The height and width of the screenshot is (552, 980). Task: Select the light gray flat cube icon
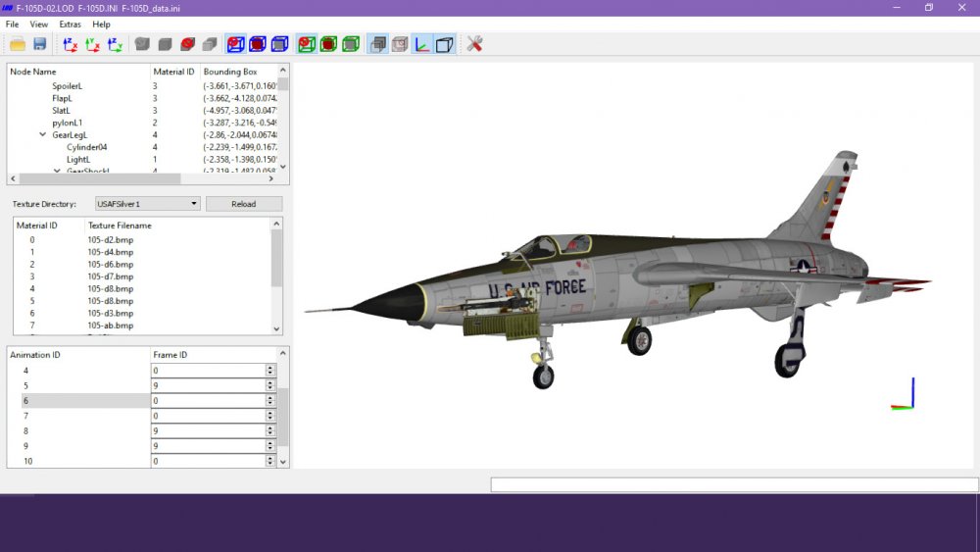coord(210,44)
